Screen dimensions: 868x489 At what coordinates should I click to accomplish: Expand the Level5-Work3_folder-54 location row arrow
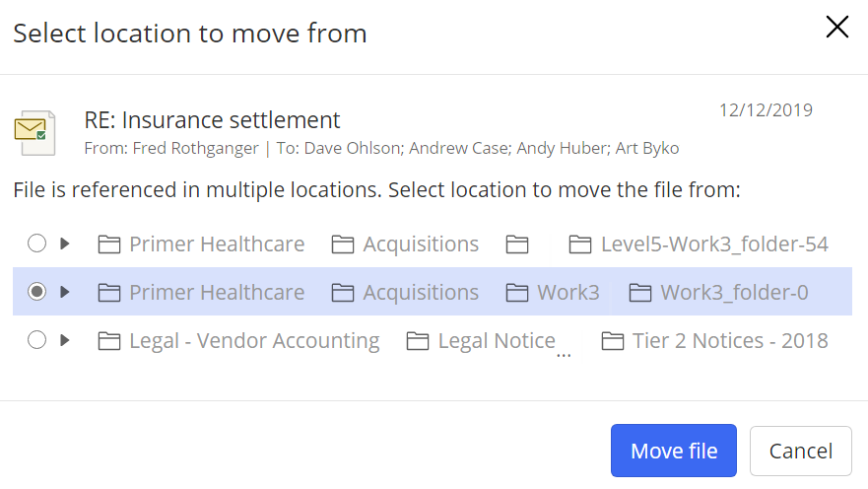click(65, 244)
